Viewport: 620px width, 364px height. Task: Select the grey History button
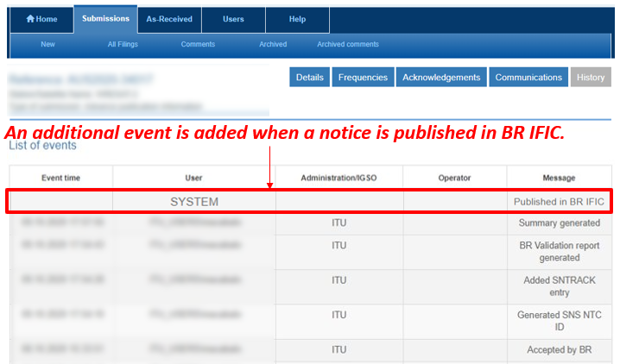(591, 78)
